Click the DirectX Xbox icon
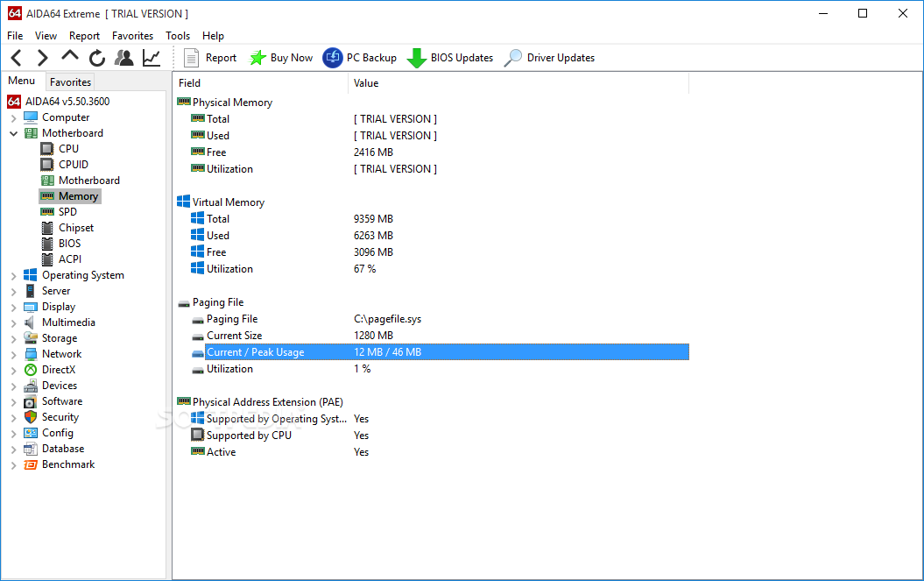This screenshot has height=581, width=924. click(31, 370)
